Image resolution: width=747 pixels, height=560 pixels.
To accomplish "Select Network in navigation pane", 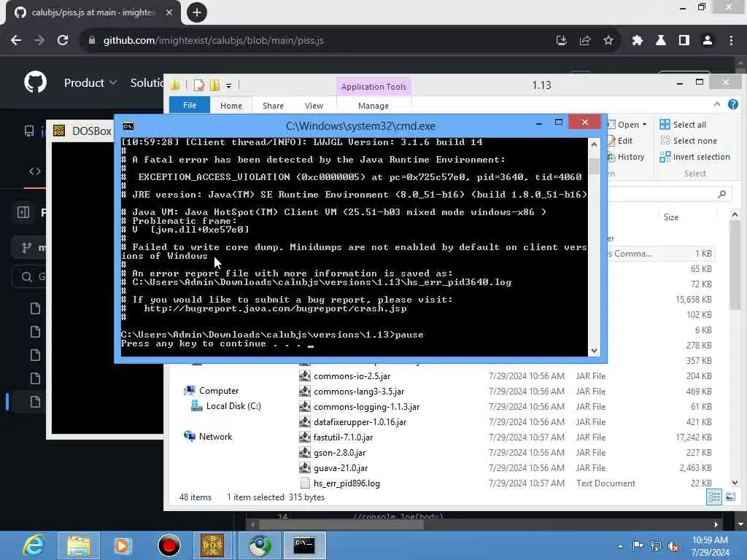I will [x=208, y=437].
